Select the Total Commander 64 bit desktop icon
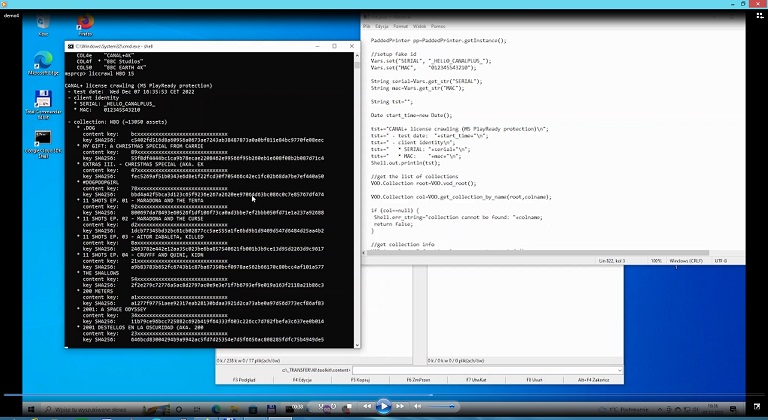This screenshot has width=768, height=420. [43, 104]
